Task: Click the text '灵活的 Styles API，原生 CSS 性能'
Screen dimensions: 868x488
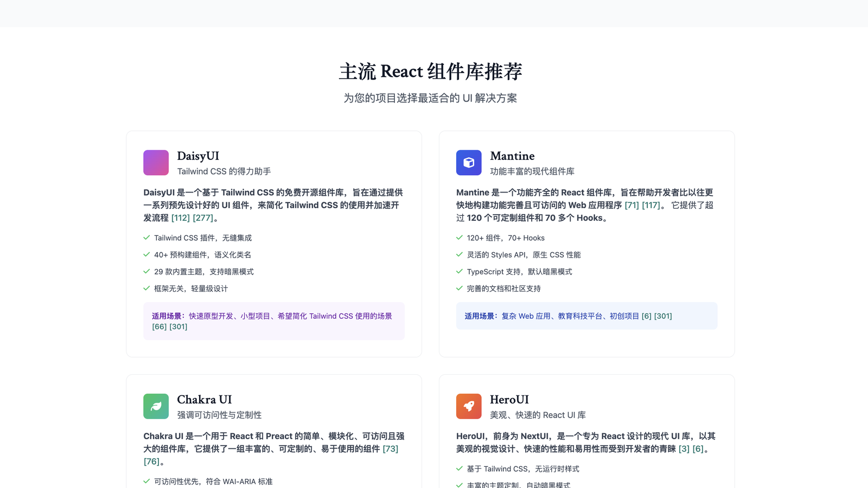Action: coord(524,255)
